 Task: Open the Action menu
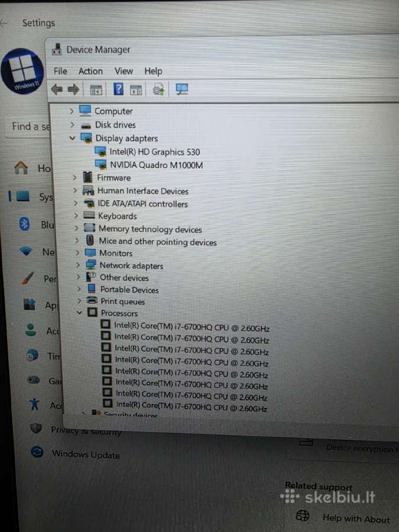(x=90, y=71)
